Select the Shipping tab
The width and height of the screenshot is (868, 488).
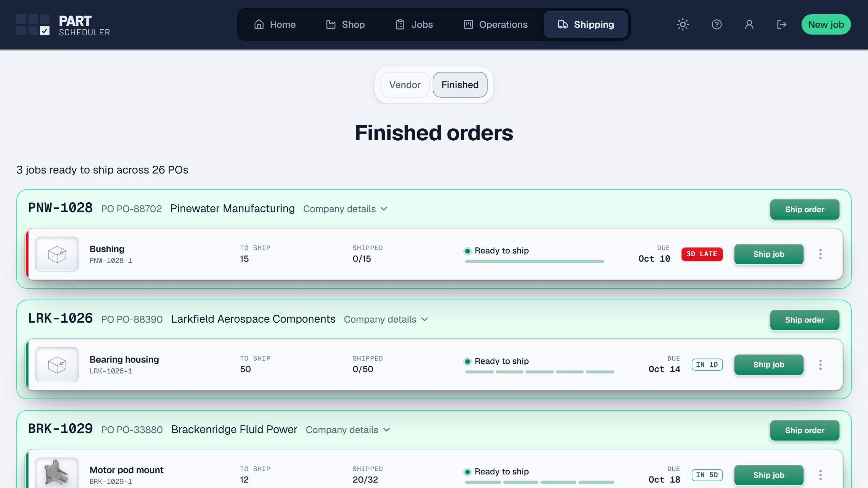point(586,24)
